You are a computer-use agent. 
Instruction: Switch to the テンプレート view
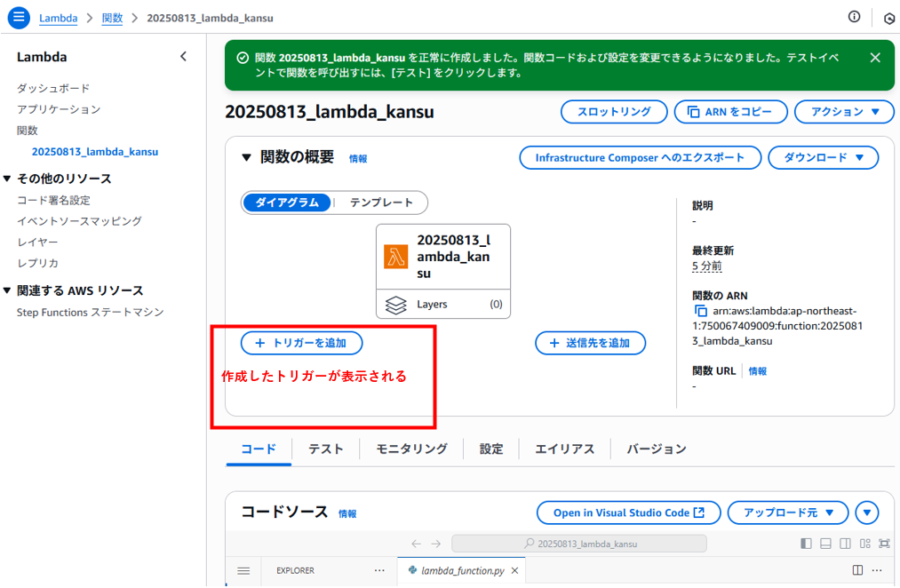[381, 203]
